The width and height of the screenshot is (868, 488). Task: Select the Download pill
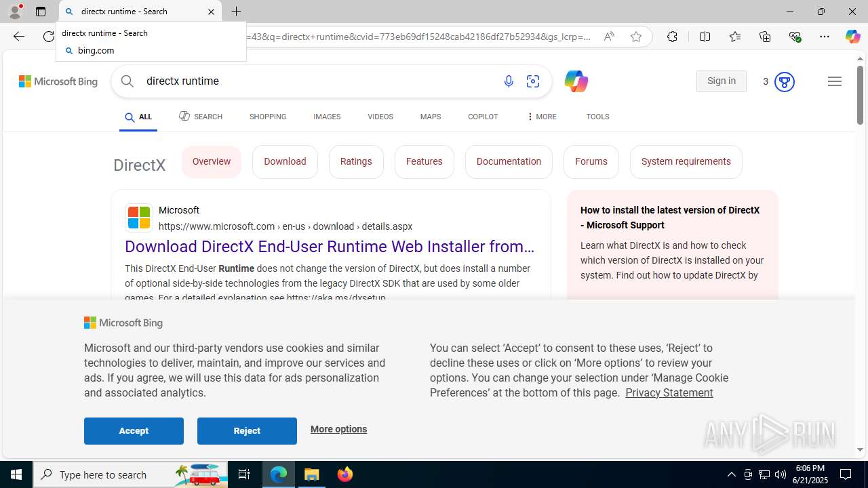(x=285, y=162)
